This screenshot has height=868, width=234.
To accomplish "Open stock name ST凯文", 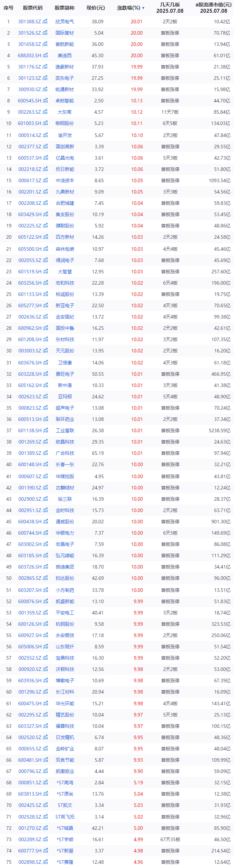I will (x=65, y=805).
